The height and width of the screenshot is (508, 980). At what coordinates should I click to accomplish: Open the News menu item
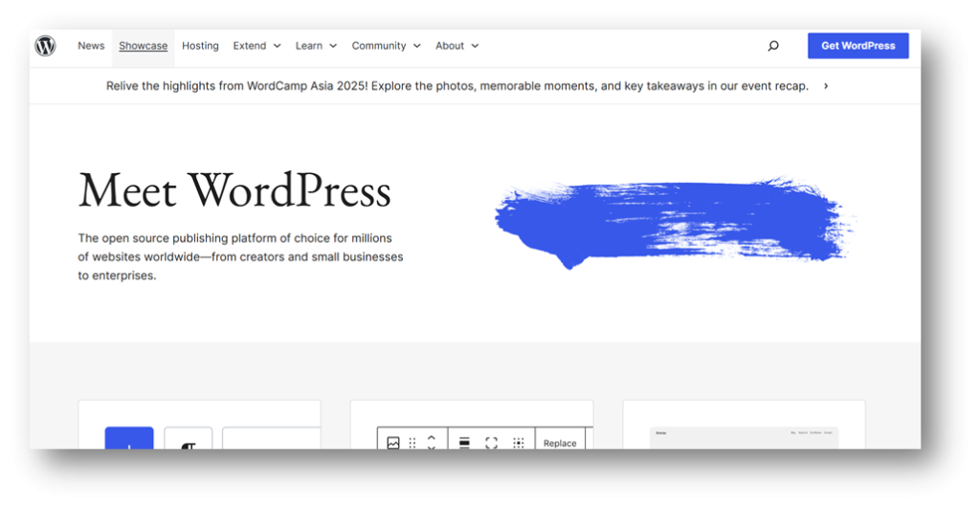(x=91, y=46)
